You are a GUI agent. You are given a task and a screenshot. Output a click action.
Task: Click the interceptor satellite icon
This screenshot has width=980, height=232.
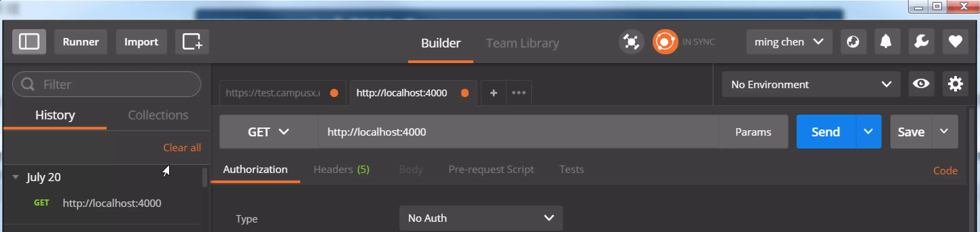[631, 42]
